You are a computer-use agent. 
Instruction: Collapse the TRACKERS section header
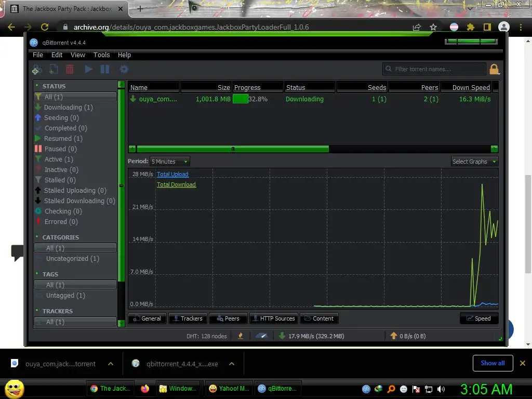click(57, 311)
